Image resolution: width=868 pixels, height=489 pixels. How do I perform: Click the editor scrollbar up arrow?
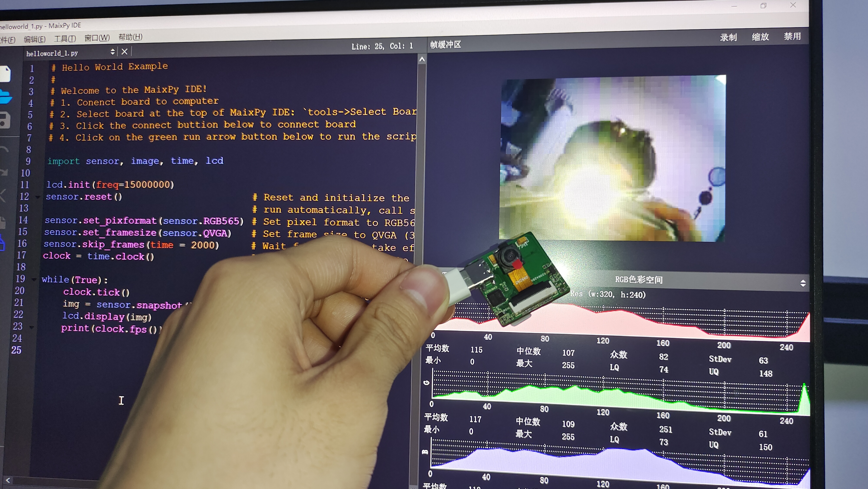pyautogui.click(x=422, y=60)
